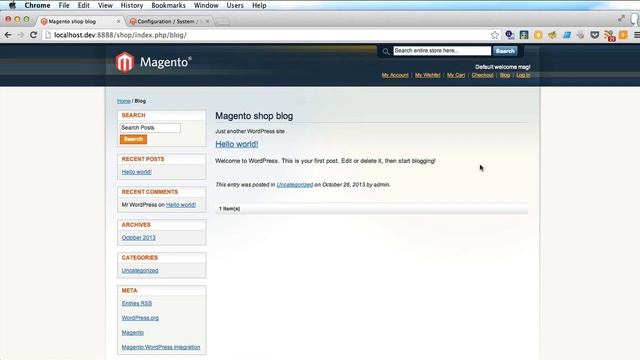This screenshot has height=360, width=640.
Task: Click the Magento logo
Action: (x=154, y=62)
